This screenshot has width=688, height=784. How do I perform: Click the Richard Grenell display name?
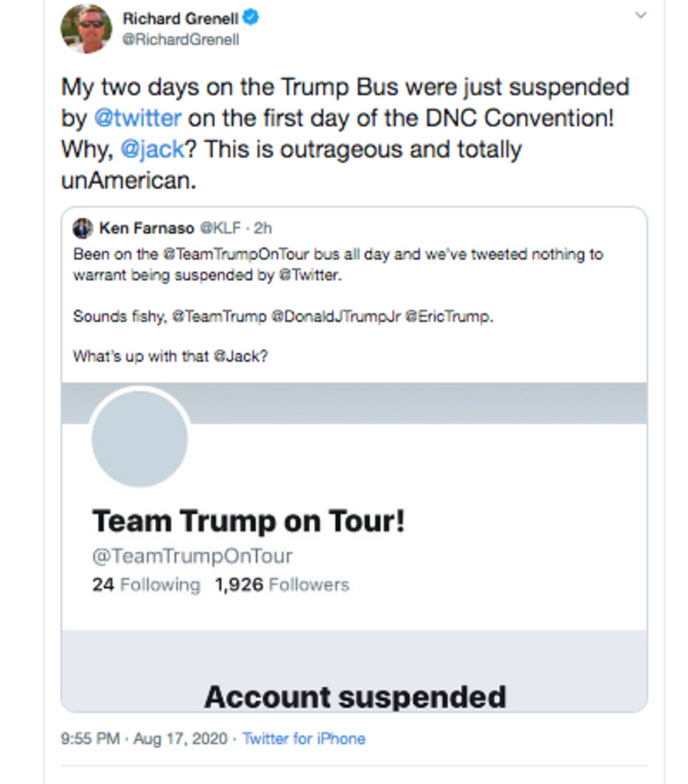180,18
